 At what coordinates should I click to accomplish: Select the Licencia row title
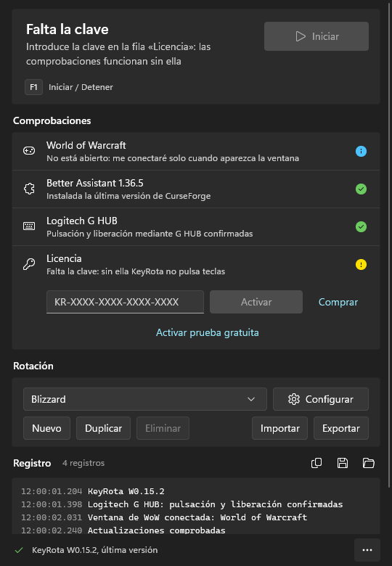64,258
